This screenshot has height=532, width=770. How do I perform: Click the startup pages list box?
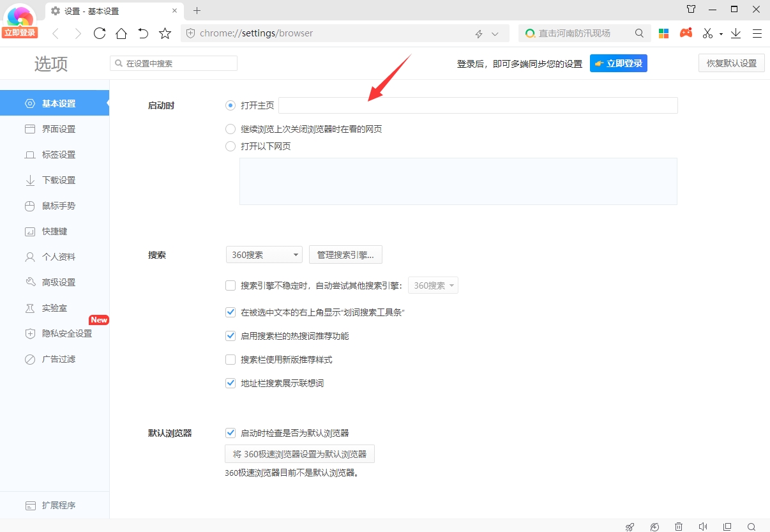[x=458, y=181]
